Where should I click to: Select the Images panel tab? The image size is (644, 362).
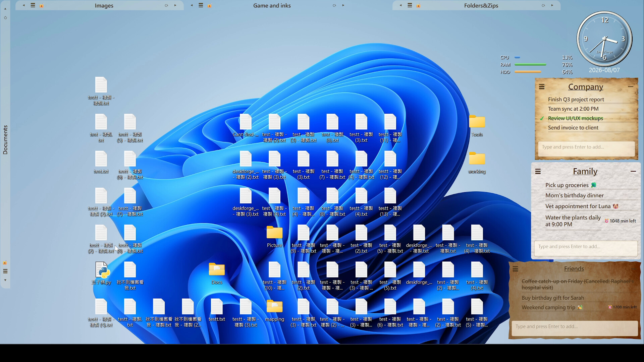(104, 5)
